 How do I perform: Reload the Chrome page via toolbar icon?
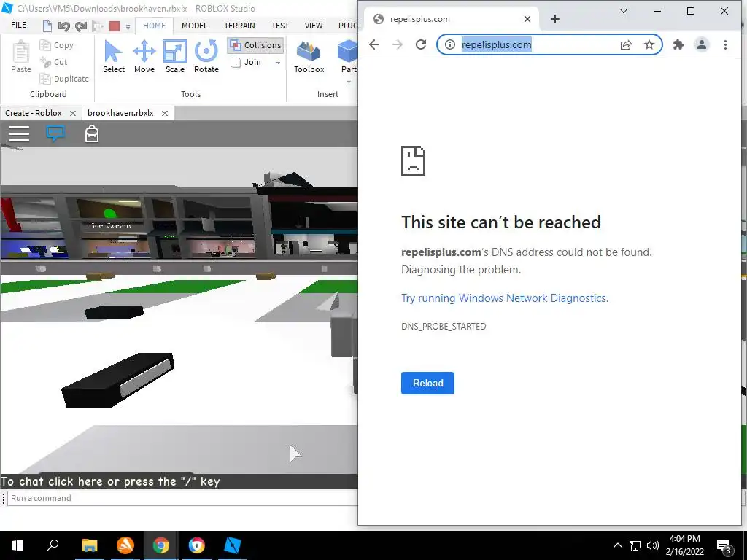[x=421, y=44]
